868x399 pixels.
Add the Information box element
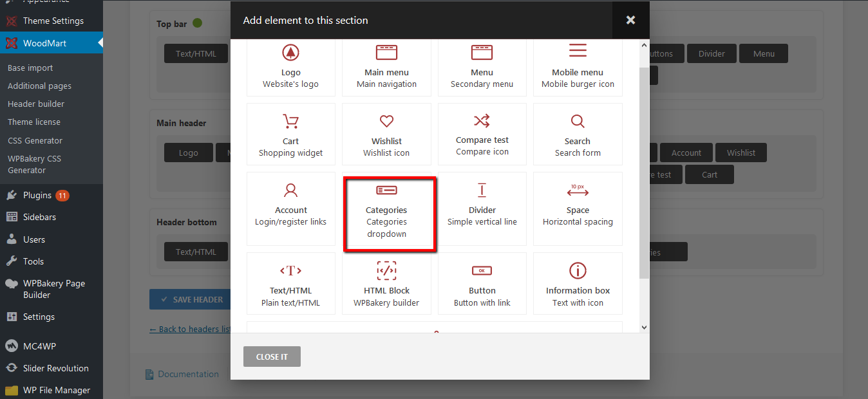(578, 283)
